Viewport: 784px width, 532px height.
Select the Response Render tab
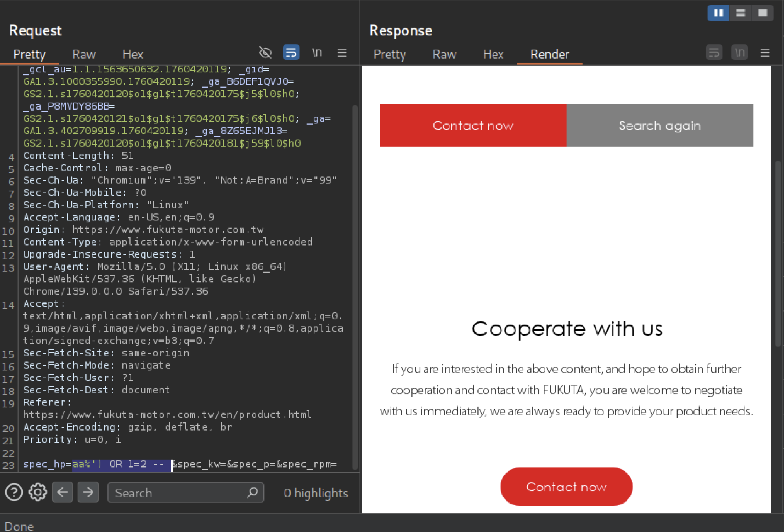point(550,54)
